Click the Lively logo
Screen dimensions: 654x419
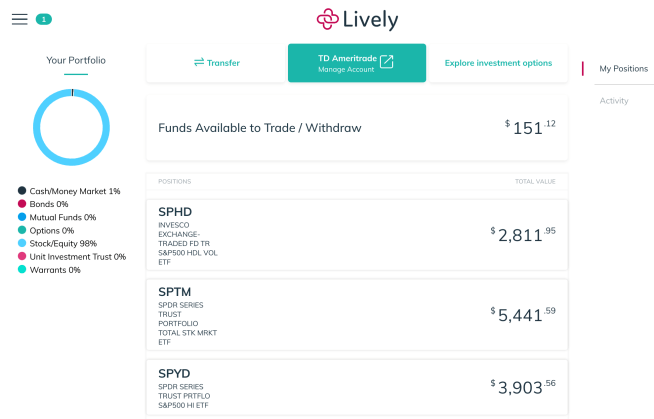point(357,19)
